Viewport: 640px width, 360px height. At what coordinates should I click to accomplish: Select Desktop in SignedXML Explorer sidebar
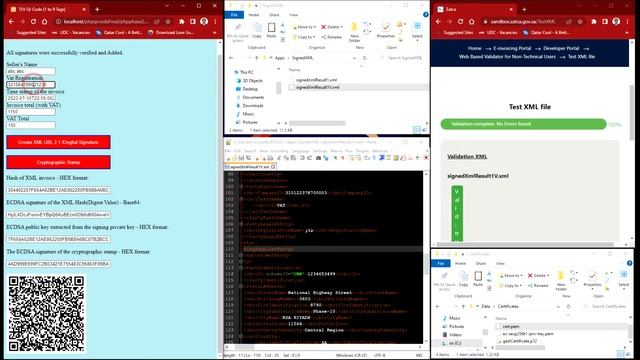(x=250, y=89)
